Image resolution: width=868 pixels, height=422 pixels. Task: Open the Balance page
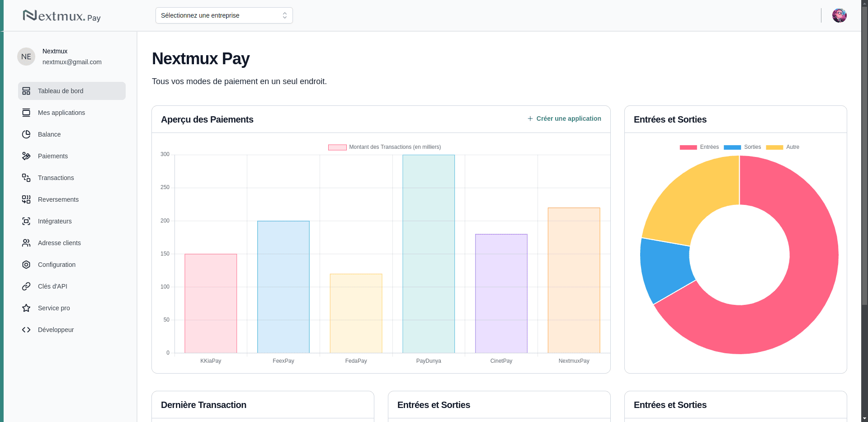[x=72, y=134]
